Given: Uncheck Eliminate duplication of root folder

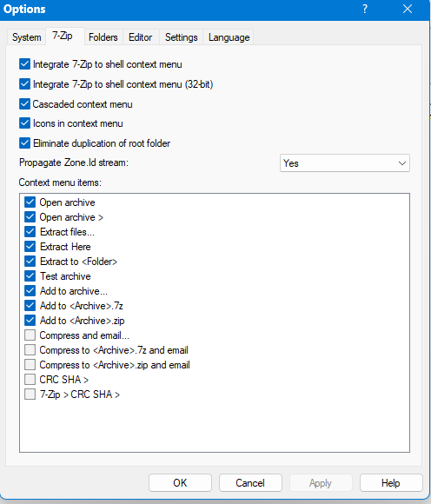Looking at the screenshot, I should pyautogui.click(x=24, y=143).
